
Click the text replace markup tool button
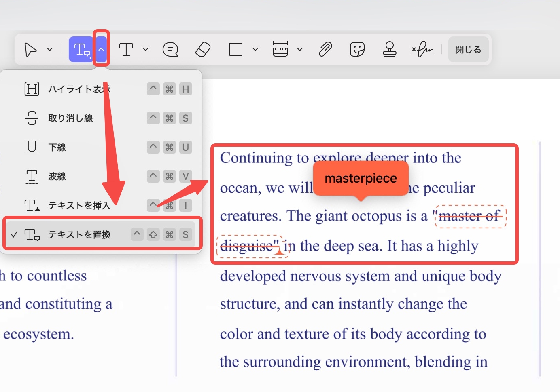coord(82,49)
